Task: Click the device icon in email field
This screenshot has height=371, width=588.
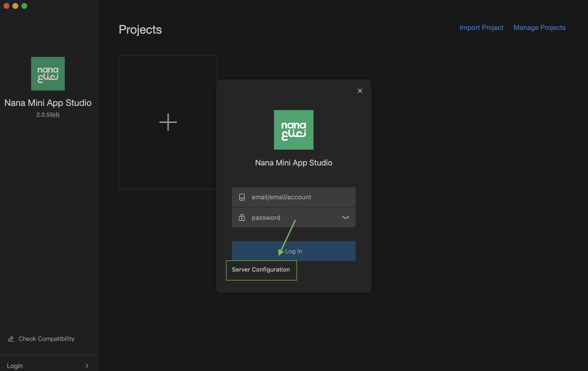Action: tap(242, 197)
